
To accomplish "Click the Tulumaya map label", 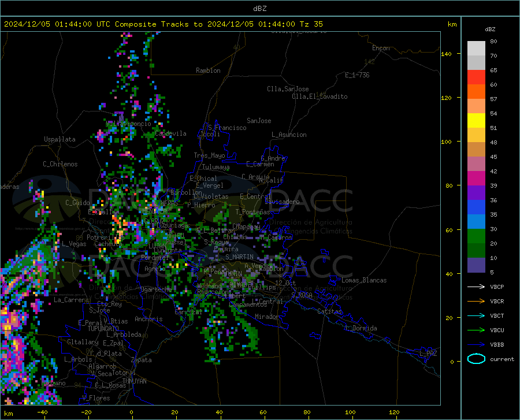I will [x=216, y=167].
